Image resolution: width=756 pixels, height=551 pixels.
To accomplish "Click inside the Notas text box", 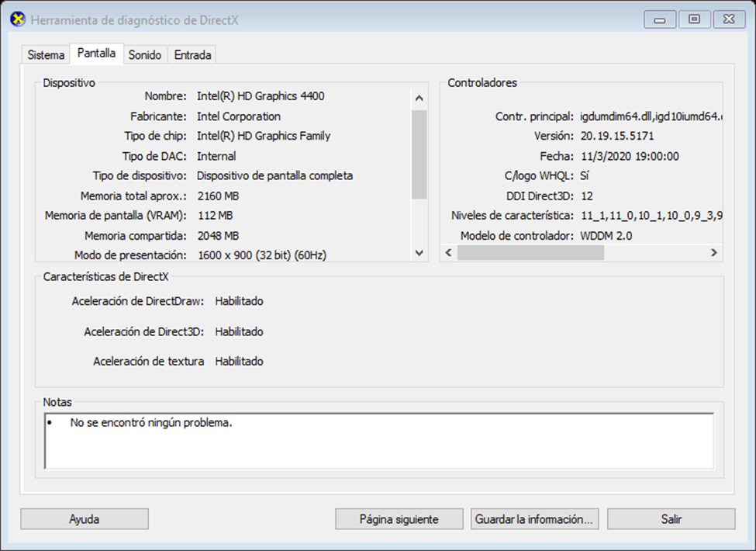I will (379, 441).
